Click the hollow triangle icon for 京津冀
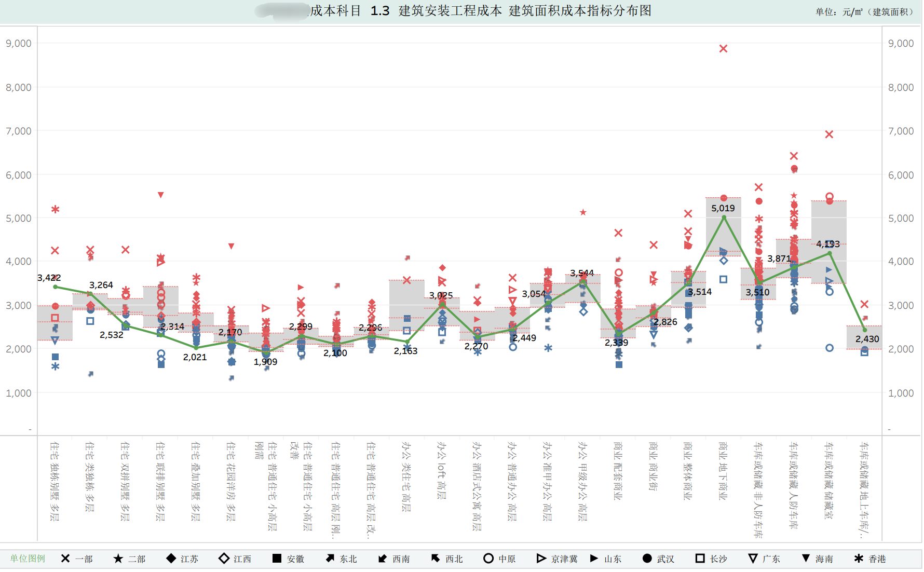 click(541, 559)
